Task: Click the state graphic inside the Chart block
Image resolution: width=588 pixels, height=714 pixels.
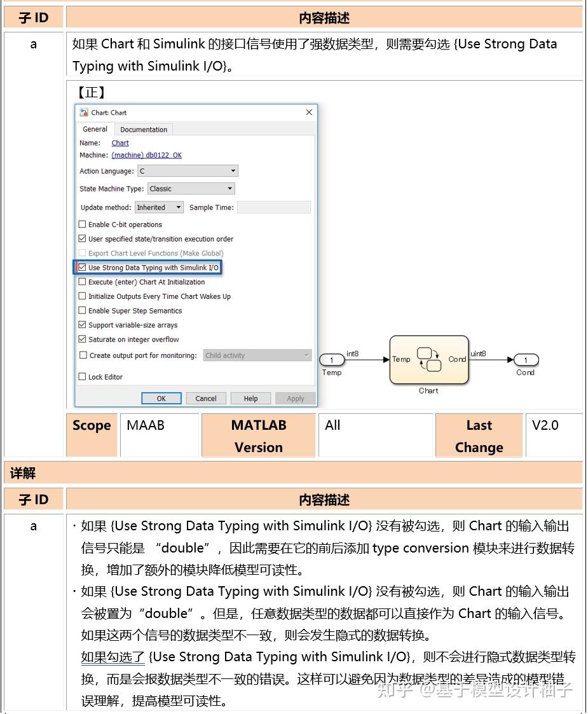Action: click(x=428, y=360)
